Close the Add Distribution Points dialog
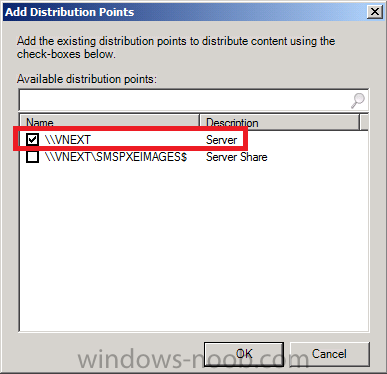Screen dimensions: 387x374 pyautogui.click(x=375, y=12)
